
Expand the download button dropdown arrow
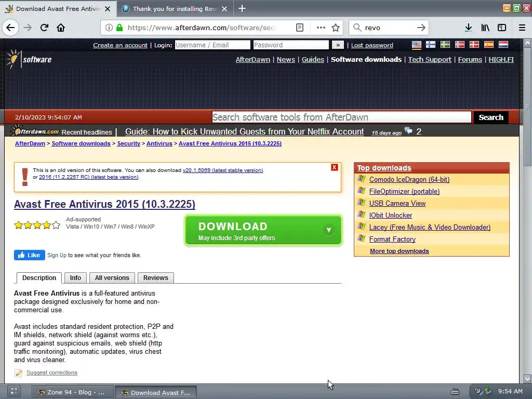click(329, 230)
